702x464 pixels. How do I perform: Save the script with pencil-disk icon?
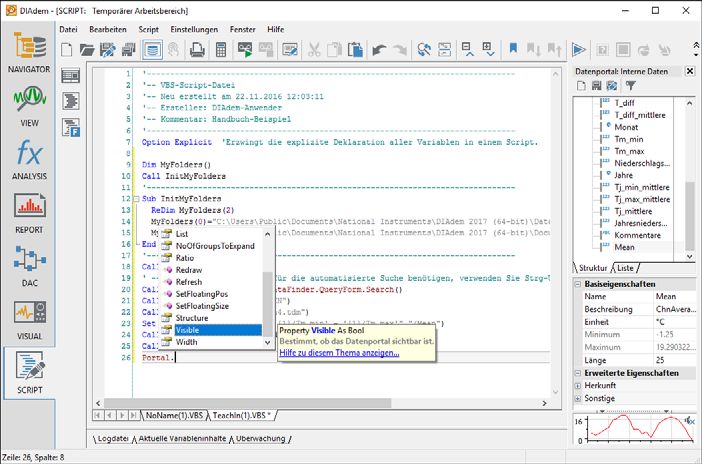107,50
